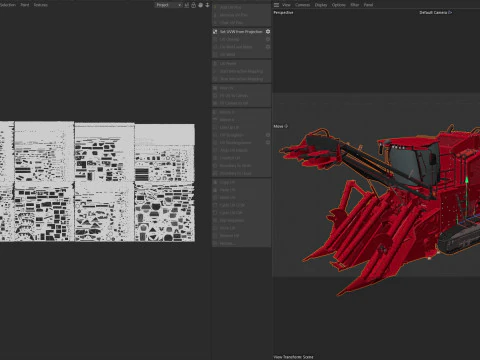This screenshot has height=360, width=480.
Task: Choose the UV Straighten command
Action: [x=239, y=135]
